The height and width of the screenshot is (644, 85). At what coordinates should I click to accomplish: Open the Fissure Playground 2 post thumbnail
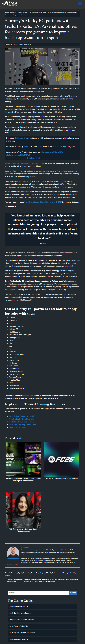pyautogui.click(x=23, y=459)
